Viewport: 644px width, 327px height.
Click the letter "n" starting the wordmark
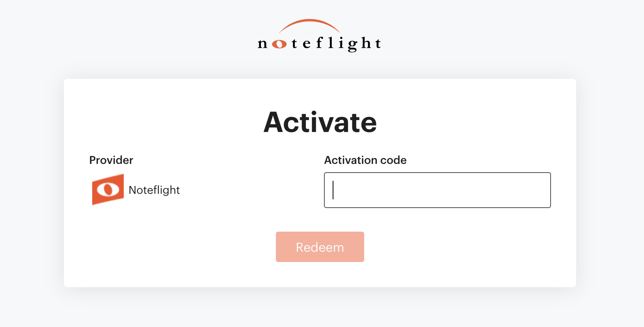pyautogui.click(x=262, y=44)
